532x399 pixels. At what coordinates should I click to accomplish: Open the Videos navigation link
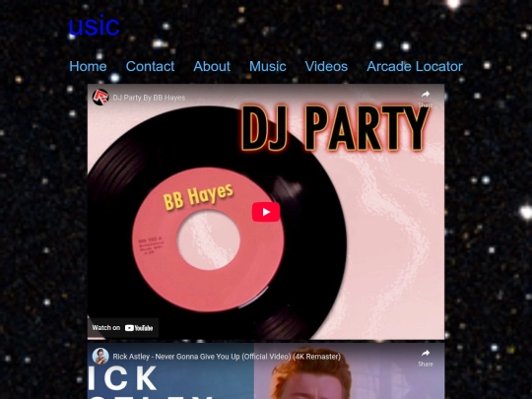[x=326, y=67]
